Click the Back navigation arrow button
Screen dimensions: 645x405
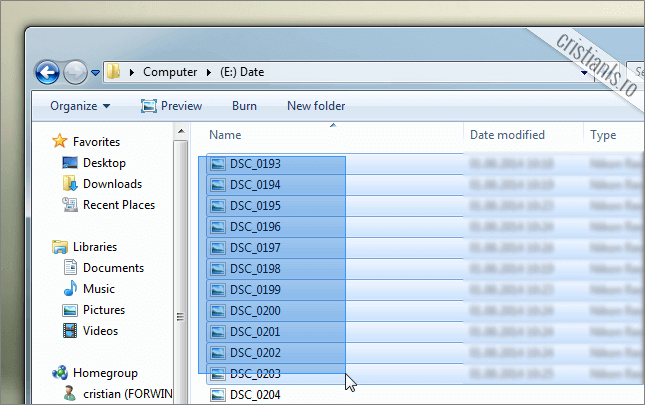[x=47, y=72]
